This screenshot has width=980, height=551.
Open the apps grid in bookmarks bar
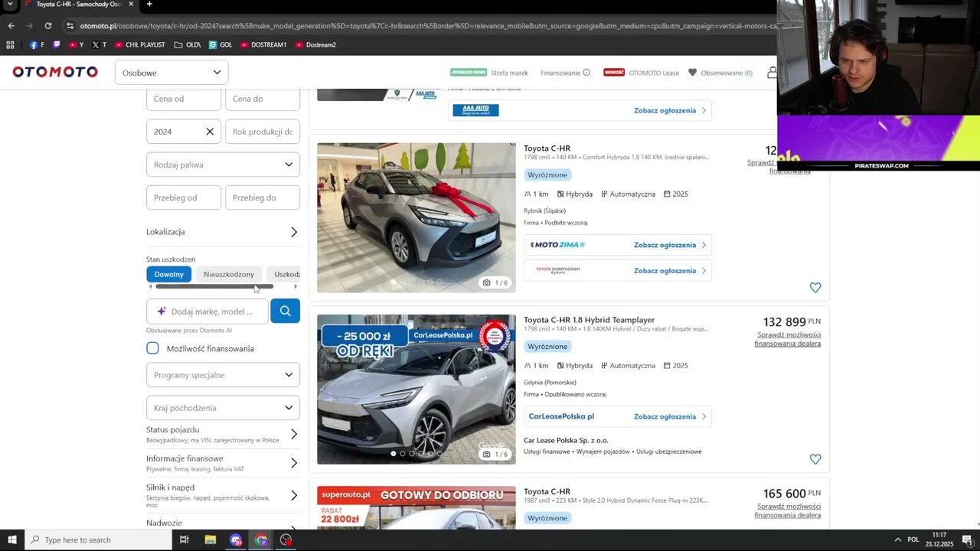pos(10,44)
